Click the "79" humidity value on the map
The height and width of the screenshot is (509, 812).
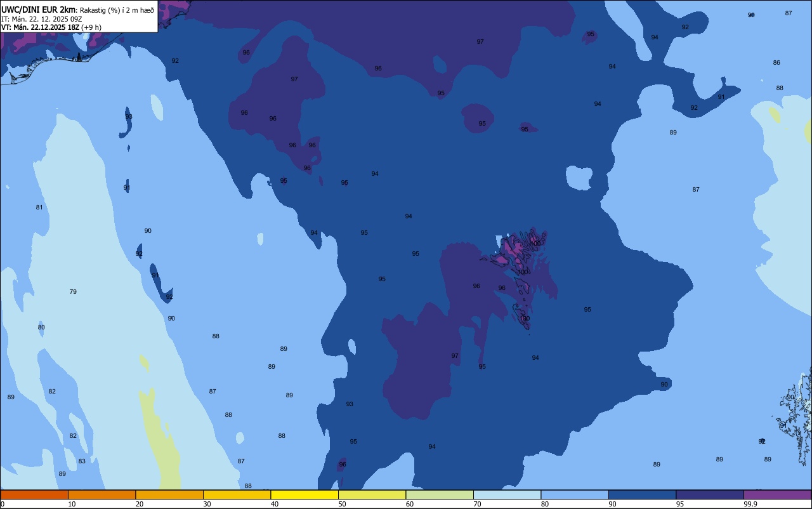(73, 292)
